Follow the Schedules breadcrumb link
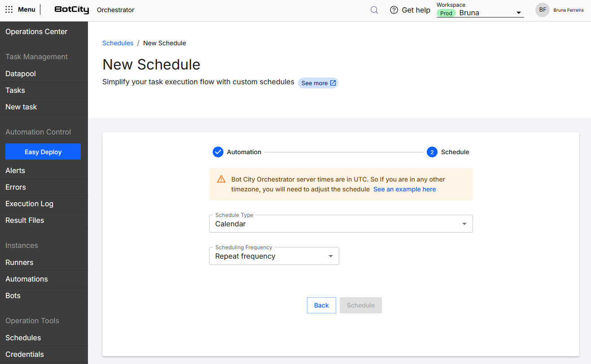 (118, 43)
